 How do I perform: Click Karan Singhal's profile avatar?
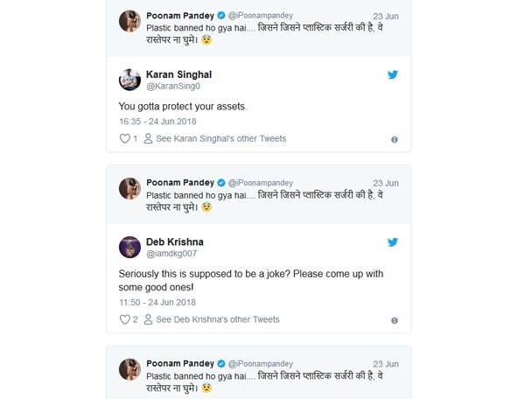129,80
